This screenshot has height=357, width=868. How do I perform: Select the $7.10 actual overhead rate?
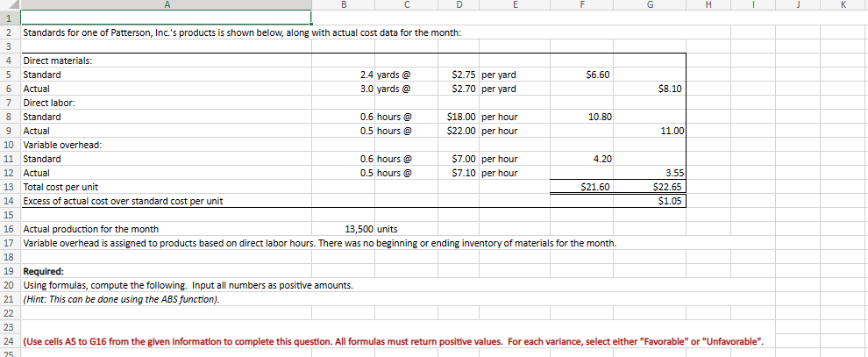coord(459,173)
